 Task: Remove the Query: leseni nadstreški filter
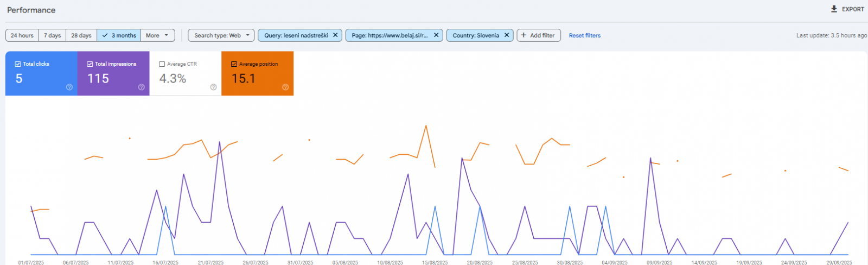(335, 35)
